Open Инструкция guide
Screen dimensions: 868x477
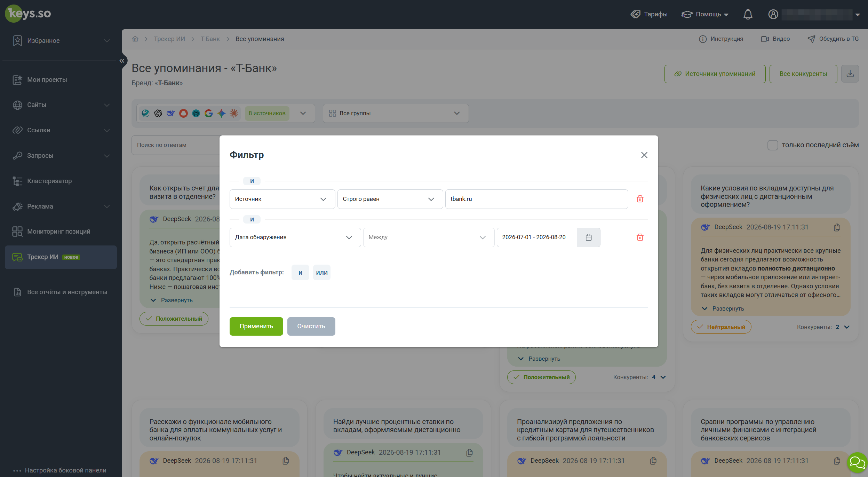[x=721, y=39]
